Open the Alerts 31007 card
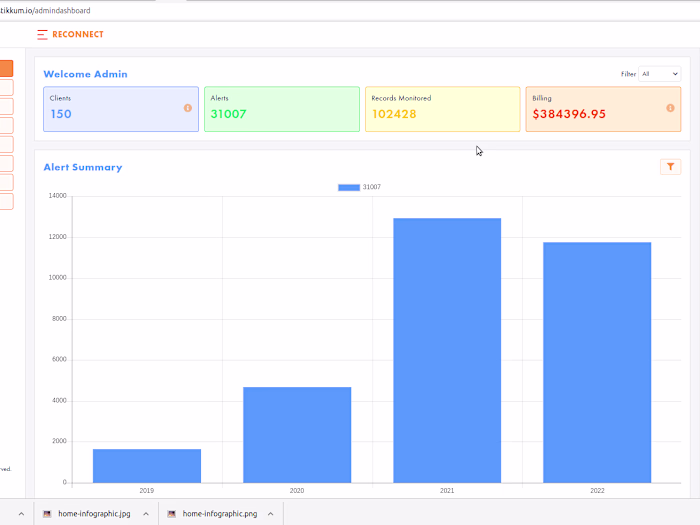 (281, 109)
